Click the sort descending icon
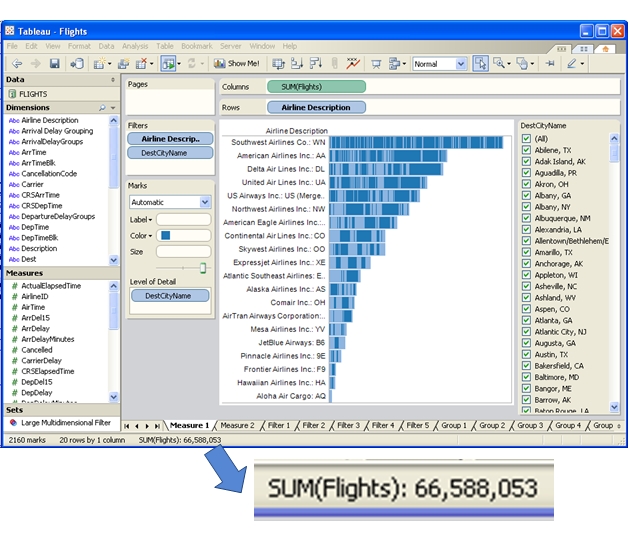 click(316, 63)
